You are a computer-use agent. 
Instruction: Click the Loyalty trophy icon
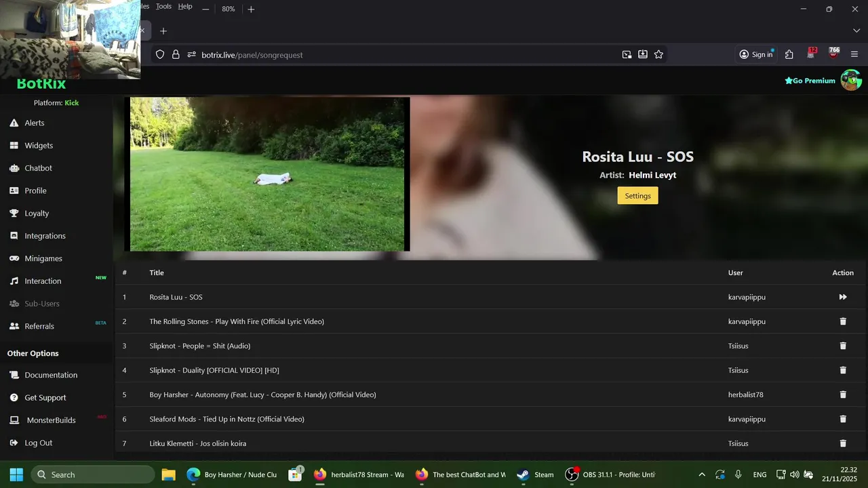point(14,213)
